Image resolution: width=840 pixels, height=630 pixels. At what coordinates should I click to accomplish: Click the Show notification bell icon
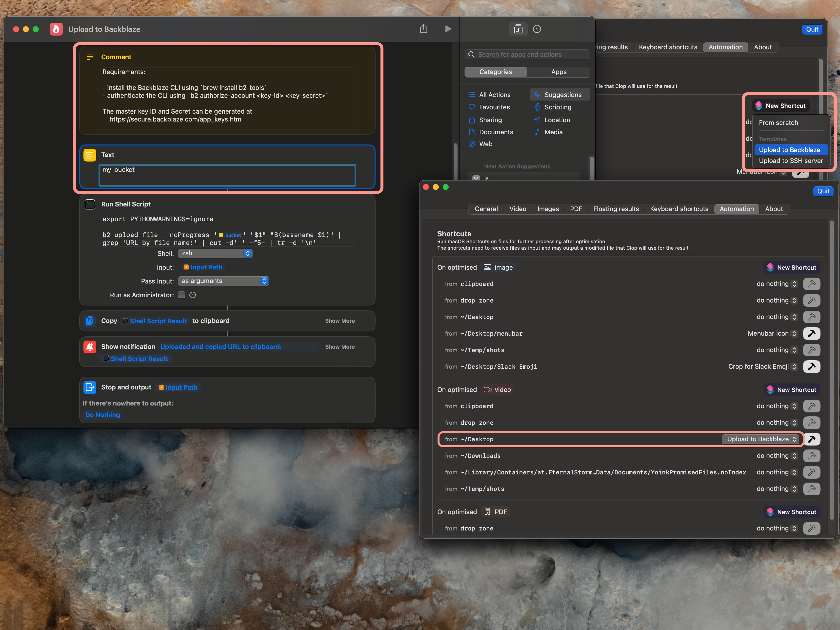(90, 347)
